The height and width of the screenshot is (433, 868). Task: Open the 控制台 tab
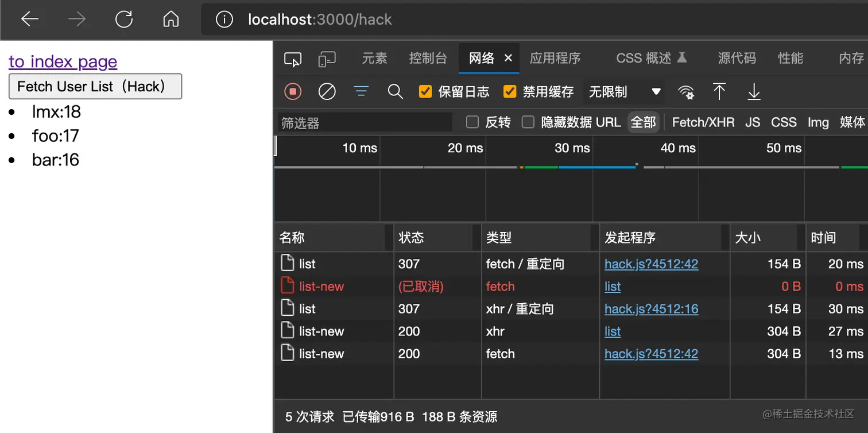tap(428, 58)
